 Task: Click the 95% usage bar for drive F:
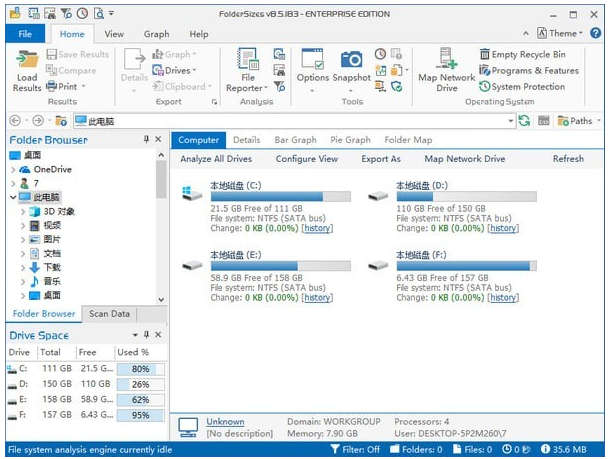[x=139, y=415]
